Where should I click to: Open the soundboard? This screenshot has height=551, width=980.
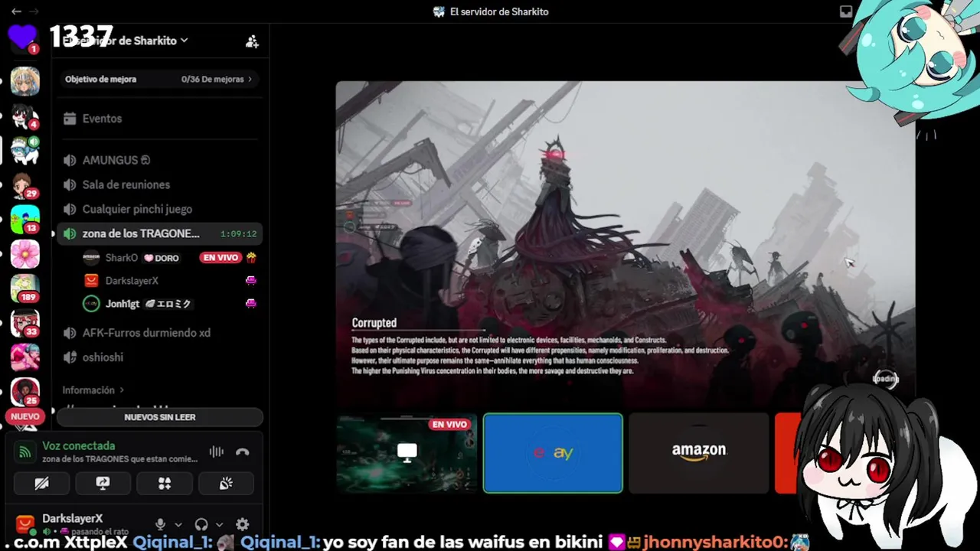(226, 483)
